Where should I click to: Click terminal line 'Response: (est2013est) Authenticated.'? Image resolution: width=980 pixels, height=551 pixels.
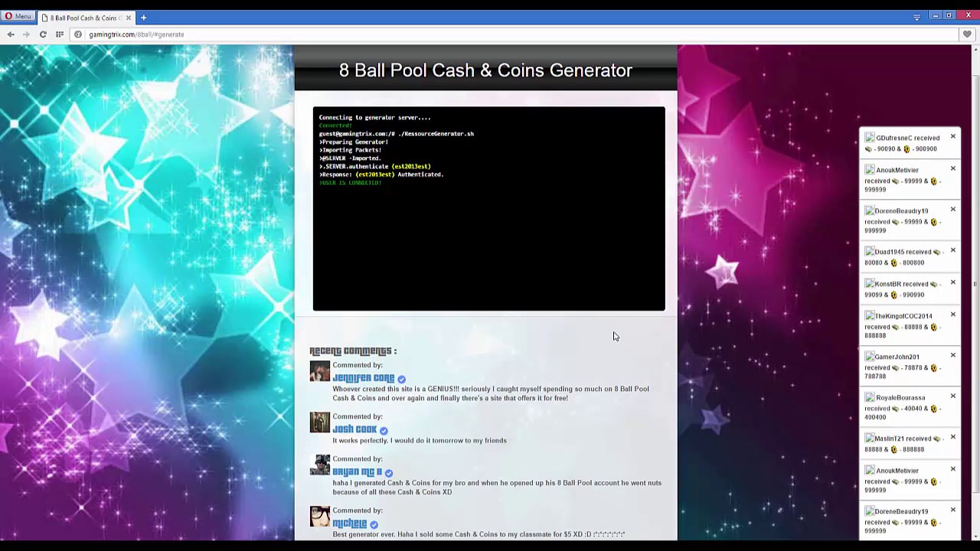tap(381, 174)
